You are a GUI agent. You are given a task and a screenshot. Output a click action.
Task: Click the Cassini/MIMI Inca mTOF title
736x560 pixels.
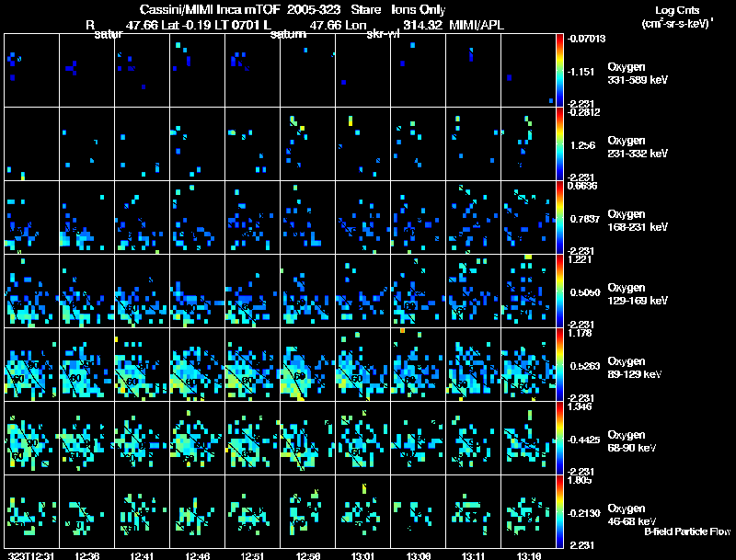[x=211, y=9]
